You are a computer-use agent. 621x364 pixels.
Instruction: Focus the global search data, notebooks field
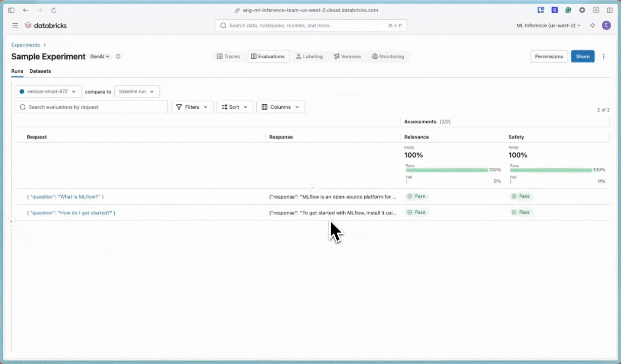point(310,25)
